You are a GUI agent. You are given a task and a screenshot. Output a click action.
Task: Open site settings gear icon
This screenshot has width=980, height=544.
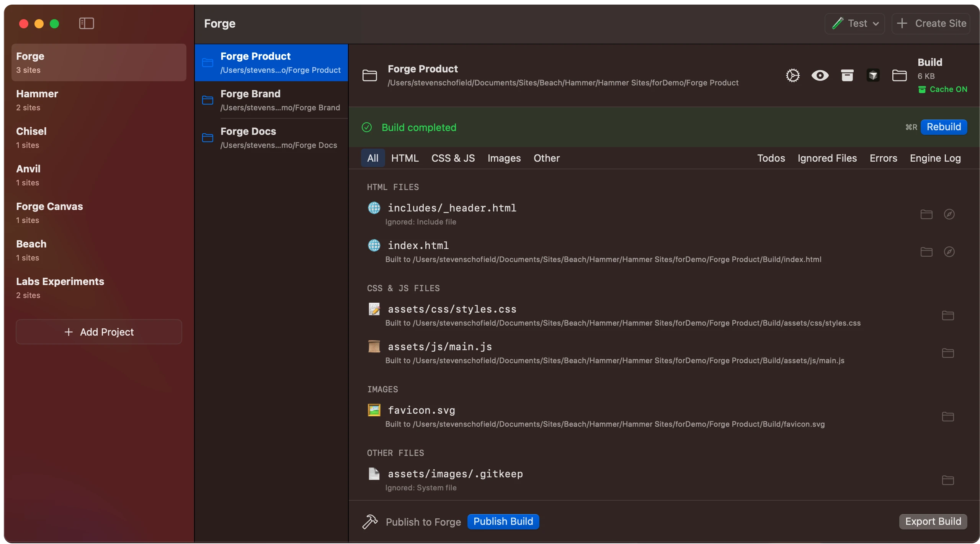792,75
